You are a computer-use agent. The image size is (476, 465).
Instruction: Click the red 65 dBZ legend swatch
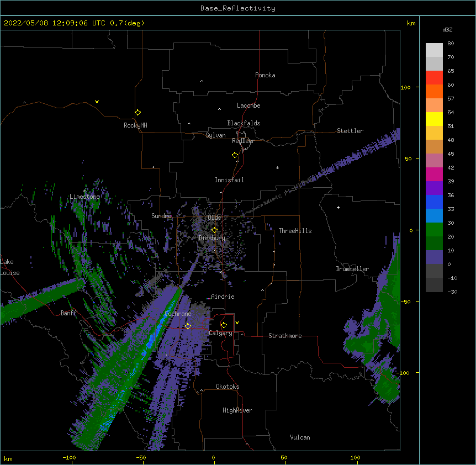point(434,78)
